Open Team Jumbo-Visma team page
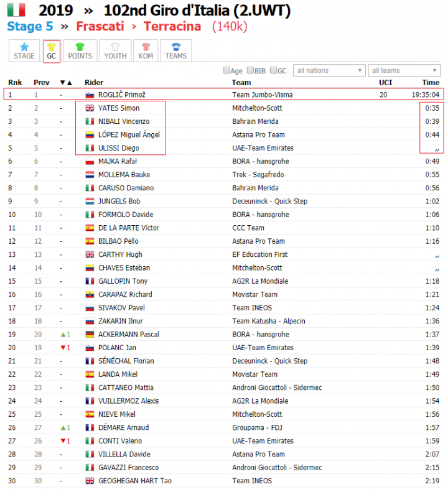448x492 pixels. tap(263, 95)
